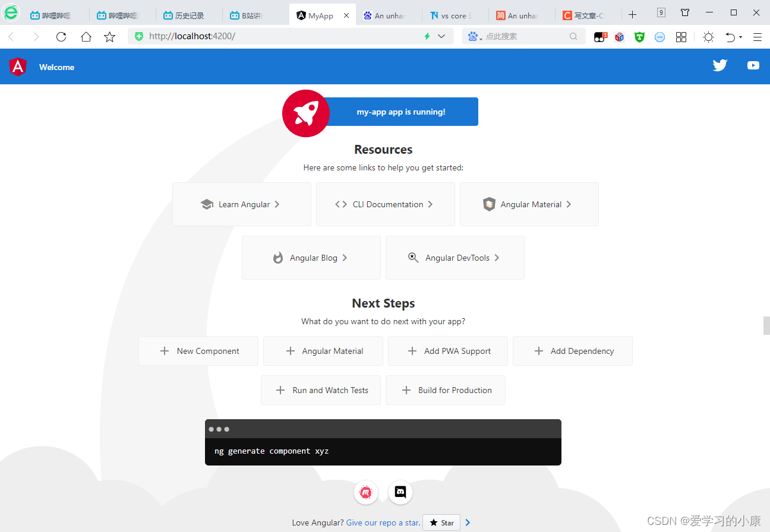Reload the page with refresh icon
The width and height of the screenshot is (770, 532).
[x=61, y=37]
